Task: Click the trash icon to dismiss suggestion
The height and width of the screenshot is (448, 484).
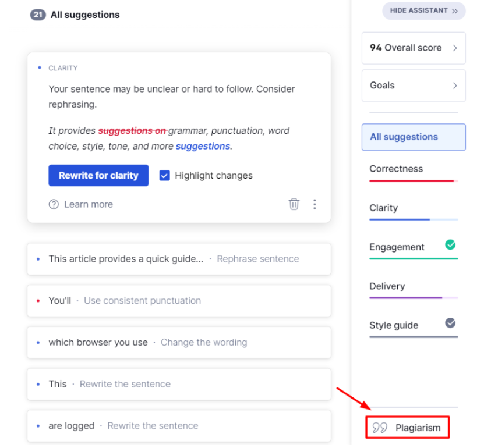Action: coord(294,204)
